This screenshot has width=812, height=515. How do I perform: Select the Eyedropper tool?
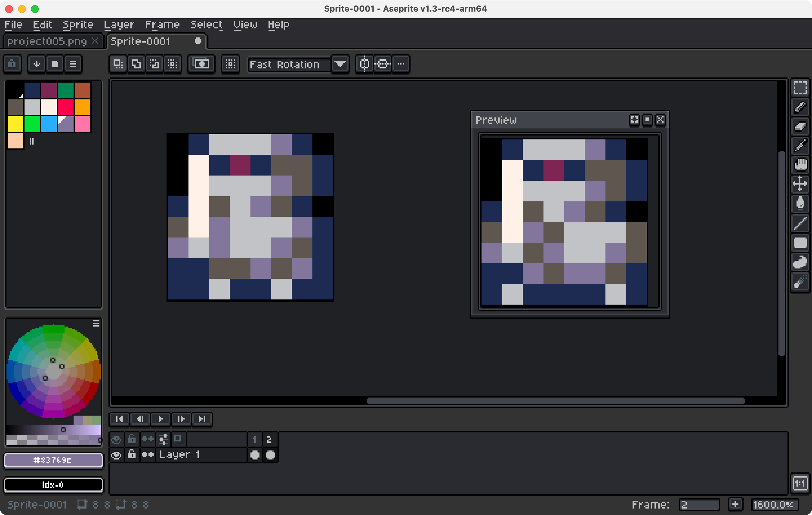[x=800, y=146]
